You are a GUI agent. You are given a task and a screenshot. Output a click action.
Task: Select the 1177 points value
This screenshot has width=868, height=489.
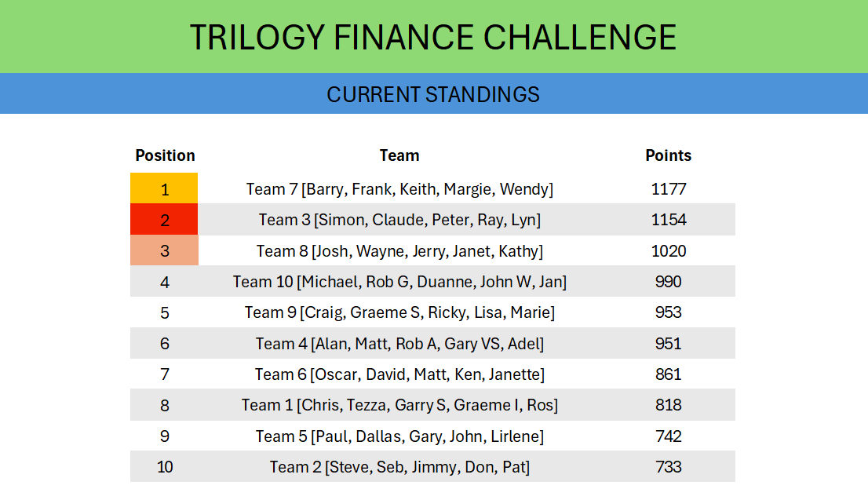[668, 189]
